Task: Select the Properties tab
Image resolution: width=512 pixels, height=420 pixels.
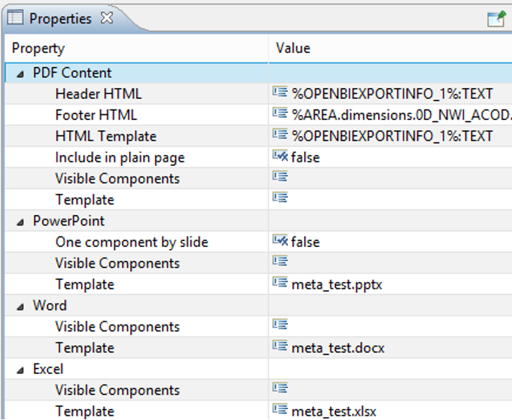Action: pos(61,18)
